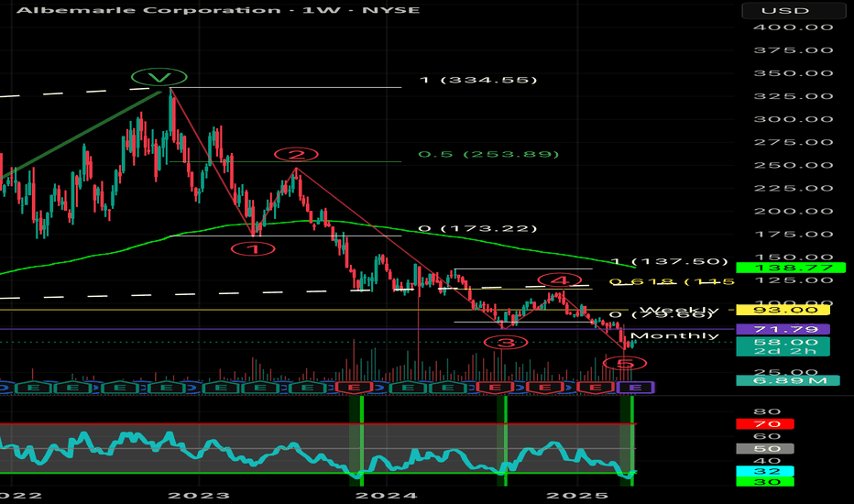Click the Fibonacci label 0 (173.22)
The width and height of the screenshot is (854, 504).
point(477,228)
